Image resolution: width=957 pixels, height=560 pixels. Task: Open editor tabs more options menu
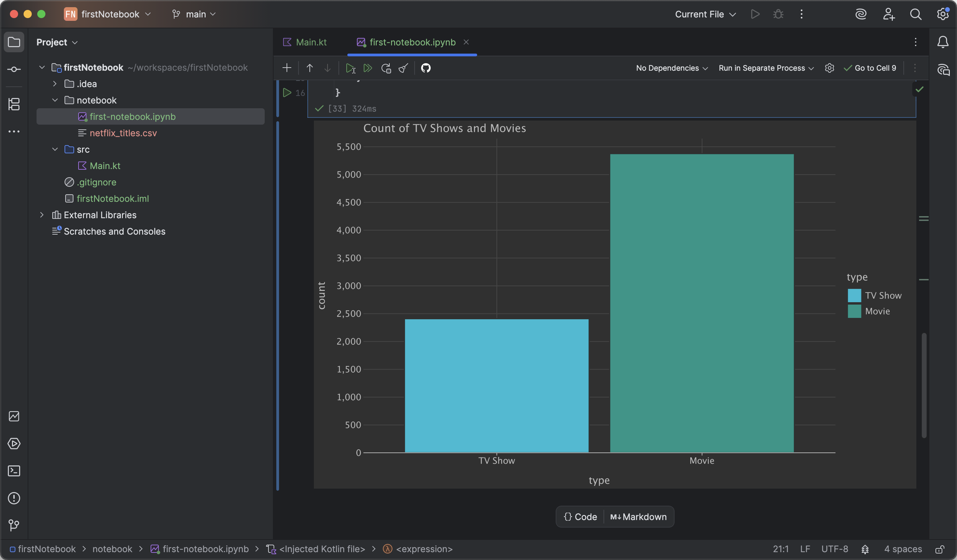[916, 42]
